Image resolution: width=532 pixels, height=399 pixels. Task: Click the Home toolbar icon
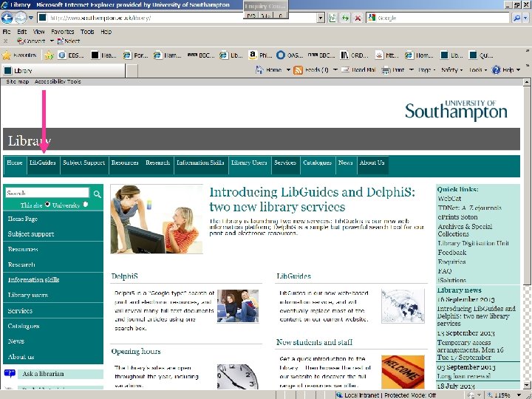(259, 70)
